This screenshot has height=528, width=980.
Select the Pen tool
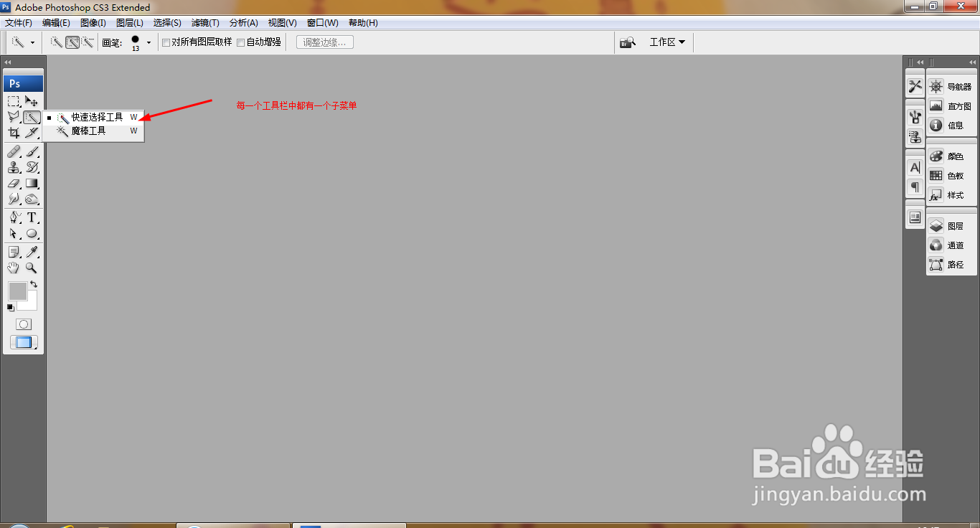tap(14, 218)
